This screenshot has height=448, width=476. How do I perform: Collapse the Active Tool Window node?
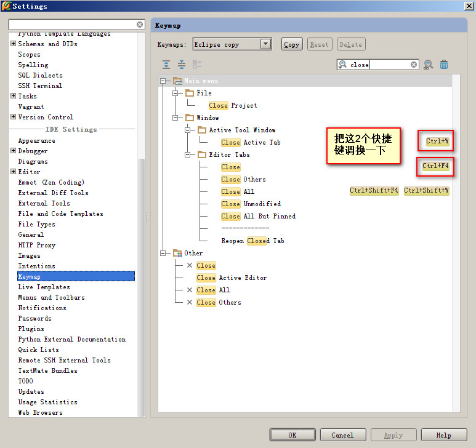pyautogui.click(x=188, y=130)
